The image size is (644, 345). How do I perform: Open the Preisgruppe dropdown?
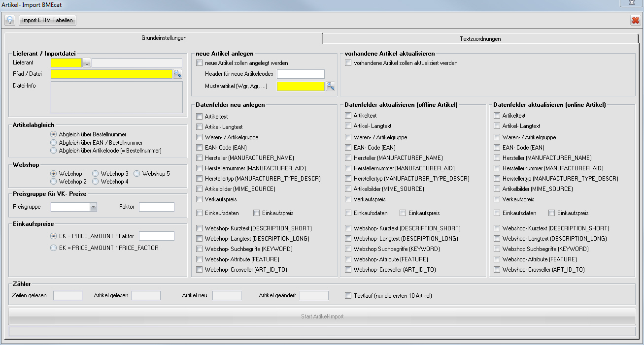[93, 207]
